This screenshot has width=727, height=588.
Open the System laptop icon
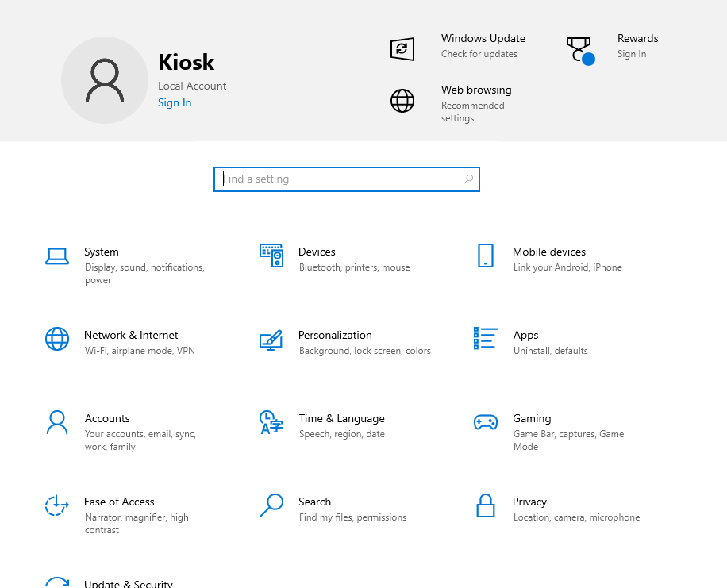57,256
